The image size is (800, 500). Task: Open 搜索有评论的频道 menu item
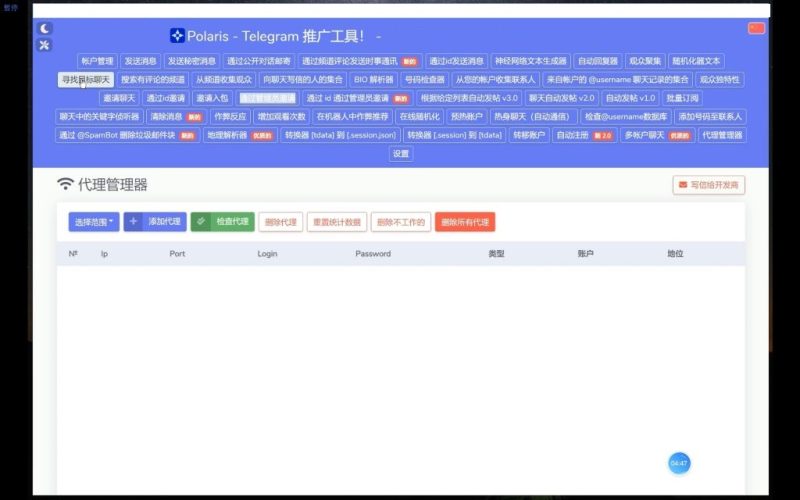[153, 80]
